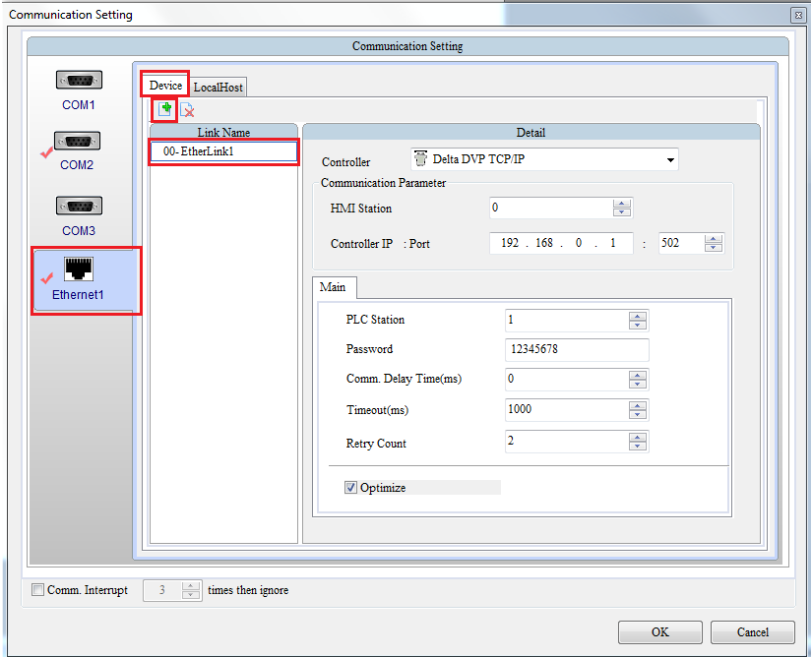Increase Retry Count using the spinner arrow

coord(638,437)
